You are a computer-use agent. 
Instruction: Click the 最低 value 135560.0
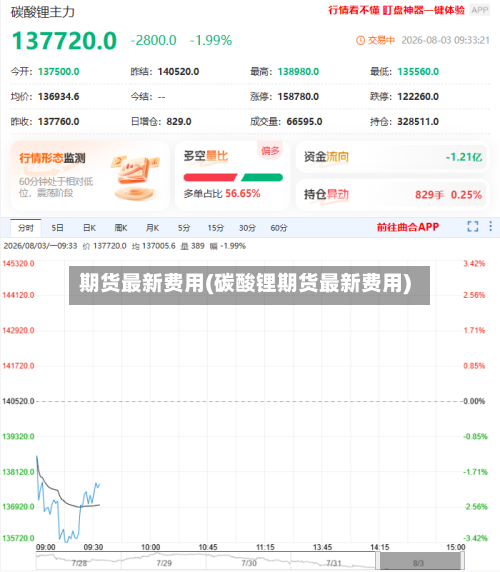click(x=418, y=72)
